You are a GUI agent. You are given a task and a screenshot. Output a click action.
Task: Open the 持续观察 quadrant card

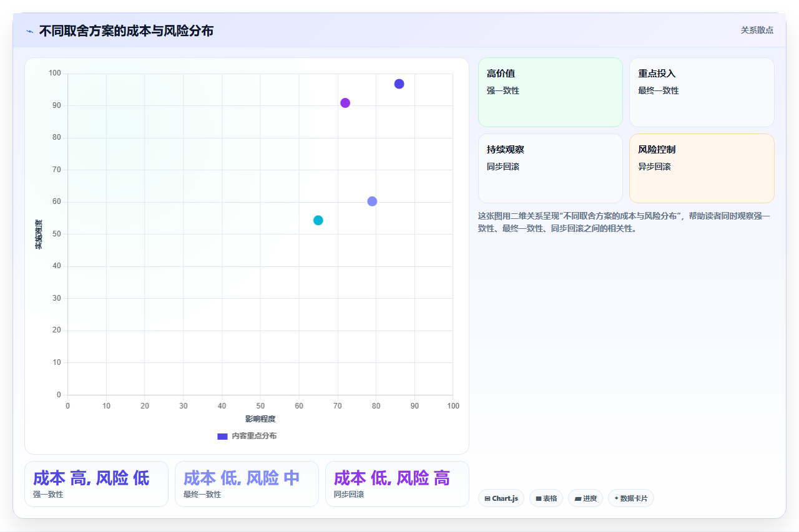(x=551, y=168)
